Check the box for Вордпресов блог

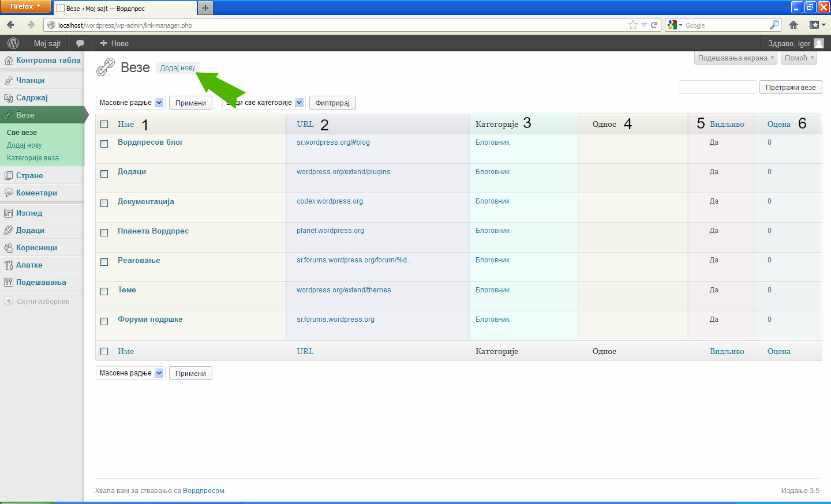pos(104,144)
